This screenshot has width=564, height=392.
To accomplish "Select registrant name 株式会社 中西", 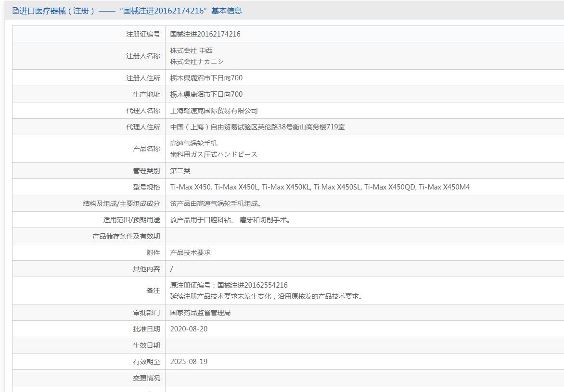I will pyautogui.click(x=192, y=51).
